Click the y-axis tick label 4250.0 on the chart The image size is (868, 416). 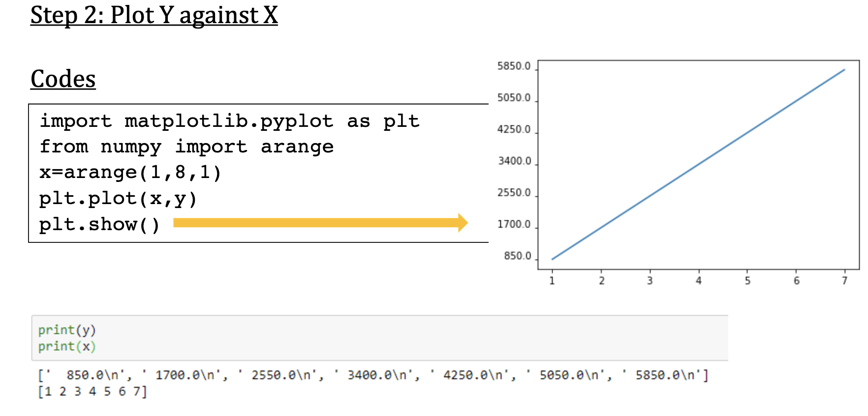tap(514, 129)
